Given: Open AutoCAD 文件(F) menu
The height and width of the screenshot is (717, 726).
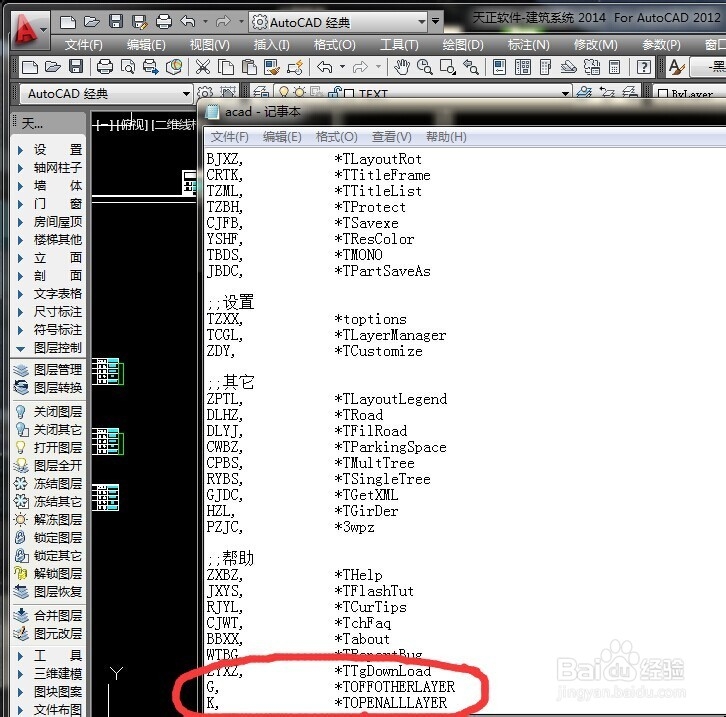Looking at the screenshot, I should tap(83, 45).
